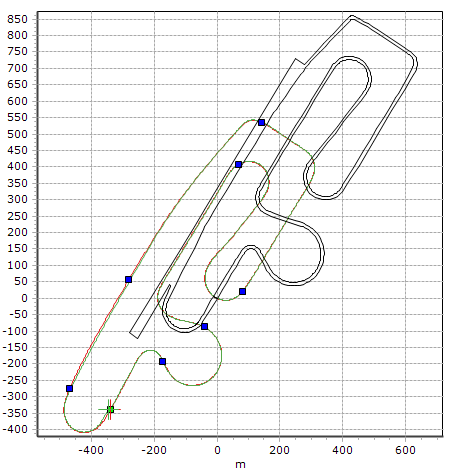Select the leftmost blue waypoint near -275

(69, 389)
